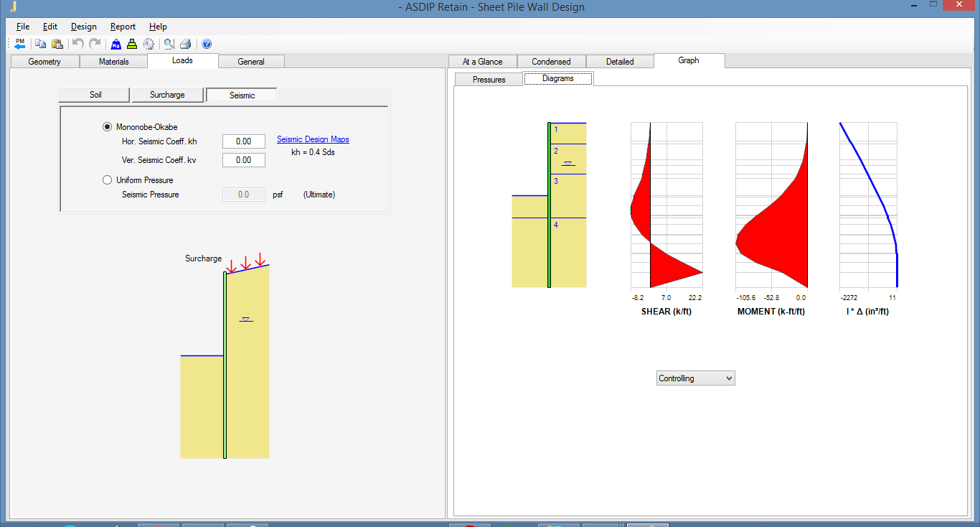The width and height of the screenshot is (980, 527).
Task: Click the SHEAR (k/ft) diagram
Action: [x=666, y=205]
